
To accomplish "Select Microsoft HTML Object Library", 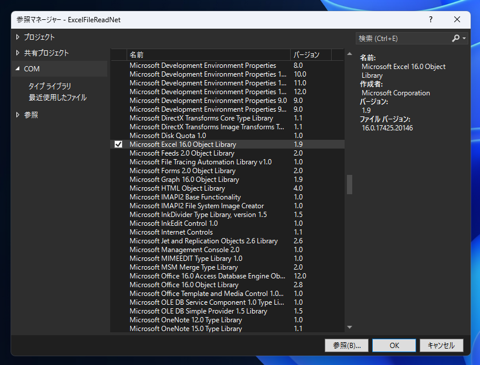I will click(x=227, y=188).
